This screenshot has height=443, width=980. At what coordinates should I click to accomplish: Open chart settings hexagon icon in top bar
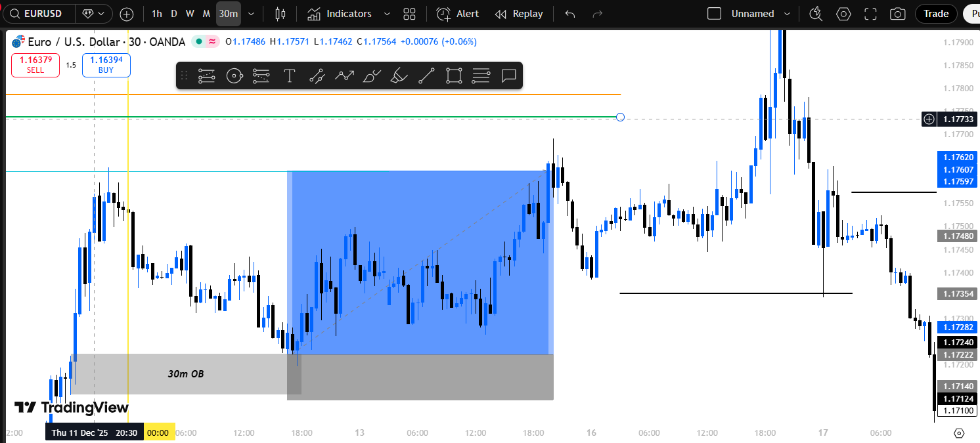843,14
